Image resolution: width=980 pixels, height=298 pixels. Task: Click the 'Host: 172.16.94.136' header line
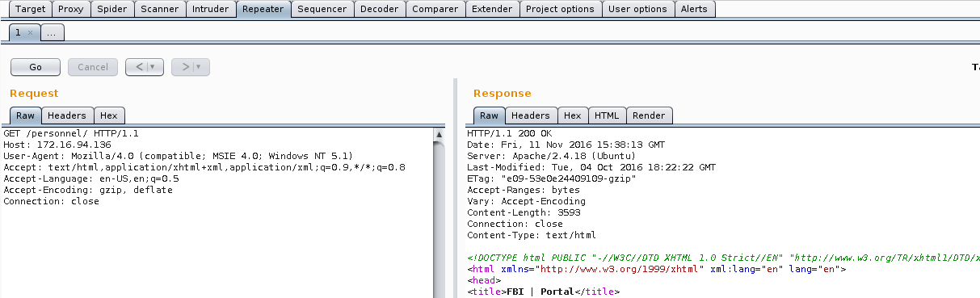[x=57, y=145]
